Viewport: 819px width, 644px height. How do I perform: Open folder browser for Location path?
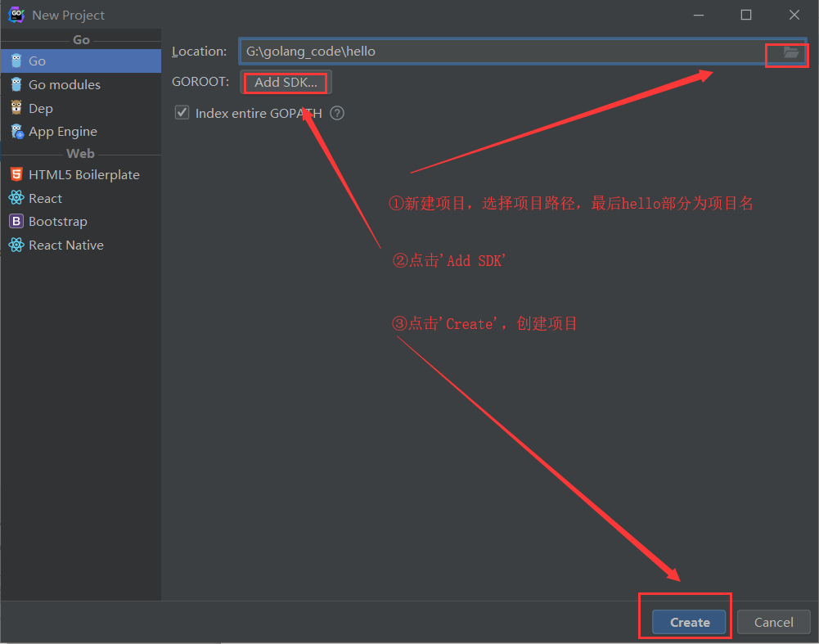(x=790, y=52)
